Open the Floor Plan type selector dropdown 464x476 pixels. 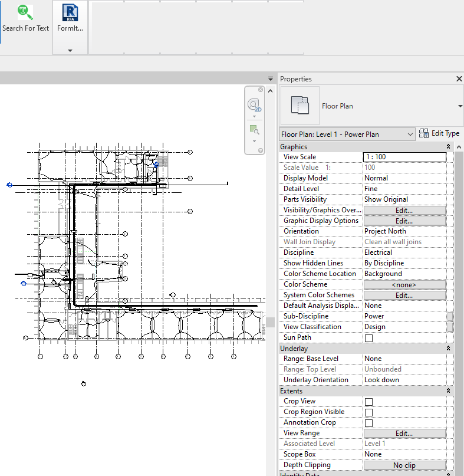(x=460, y=106)
